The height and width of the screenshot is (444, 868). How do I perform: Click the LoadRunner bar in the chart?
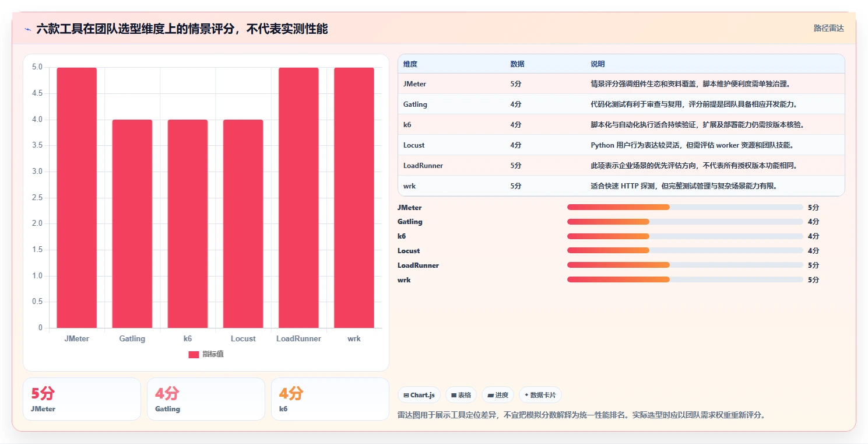(298, 198)
